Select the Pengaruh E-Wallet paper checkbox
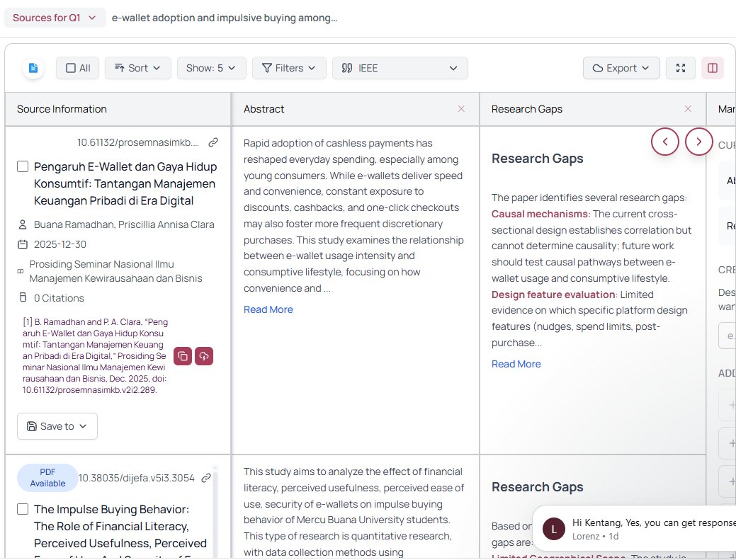 click(23, 166)
